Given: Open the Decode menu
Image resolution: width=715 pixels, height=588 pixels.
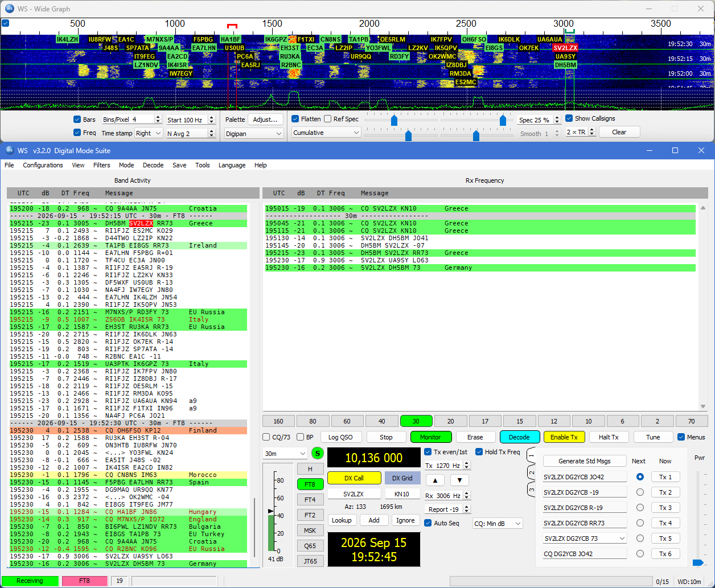Looking at the screenshot, I should point(153,165).
